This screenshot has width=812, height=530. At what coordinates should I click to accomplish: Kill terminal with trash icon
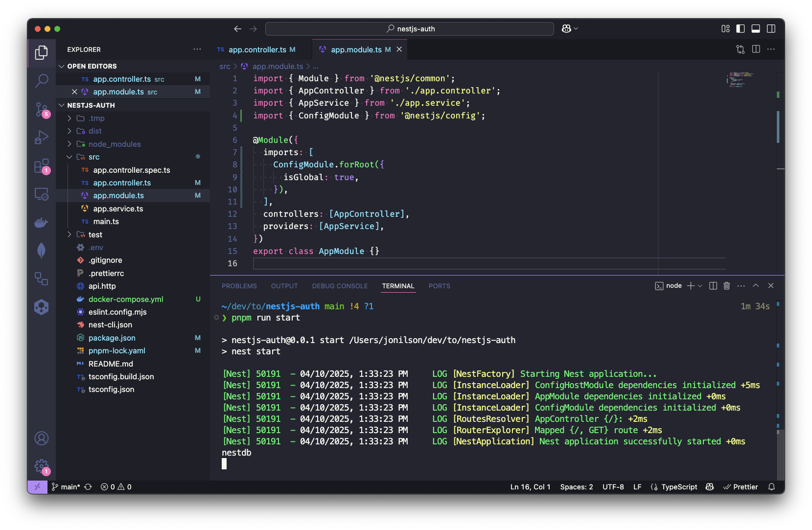click(727, 286)
